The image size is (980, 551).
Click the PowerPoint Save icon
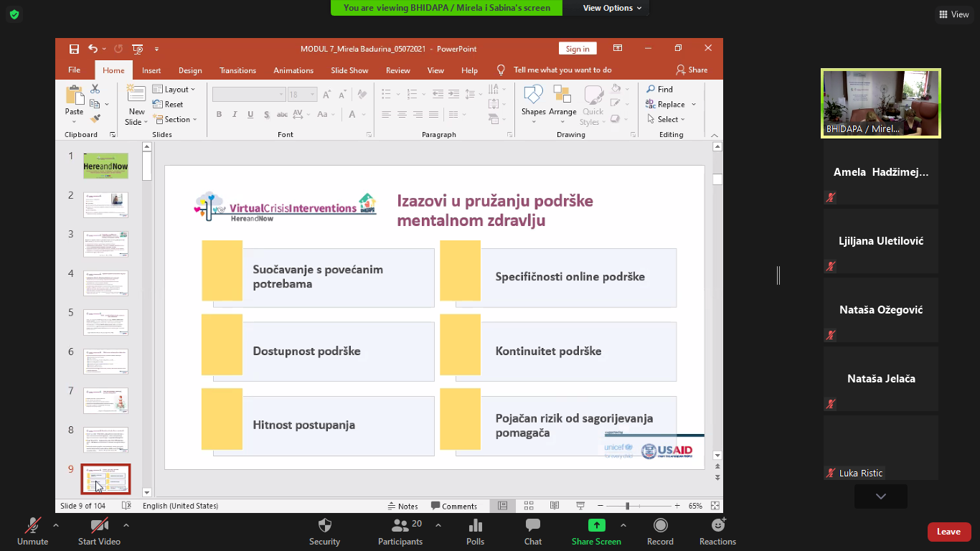coord(74,49)
